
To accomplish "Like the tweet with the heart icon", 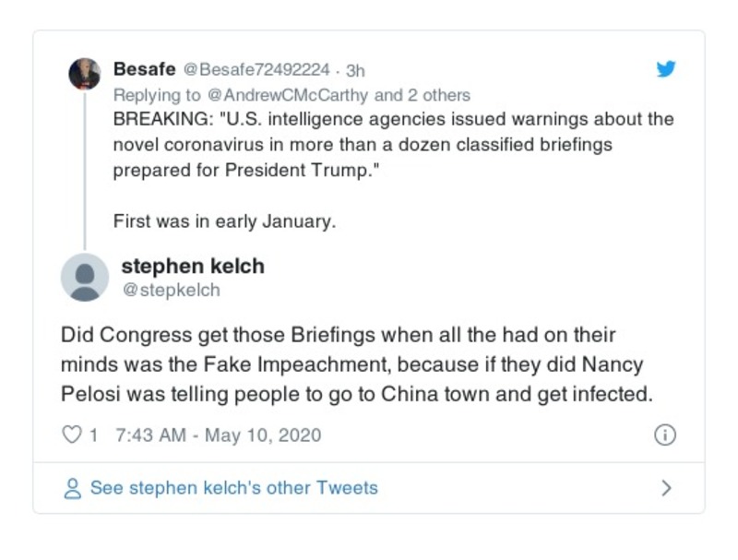I will click(72, 435).
